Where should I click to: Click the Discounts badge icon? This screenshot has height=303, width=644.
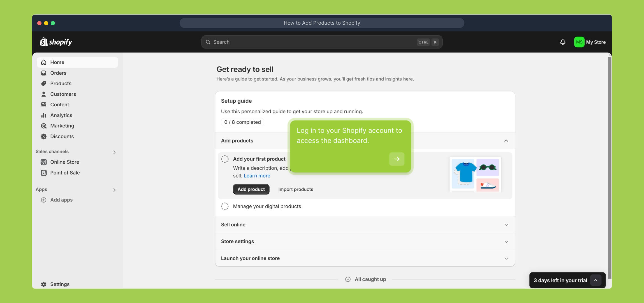tap(44, 136)
